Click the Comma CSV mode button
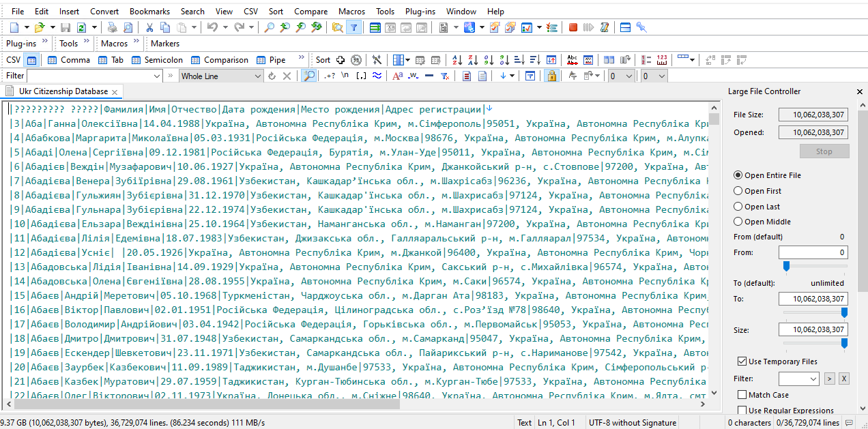Image resolution: width=868 pixels, height=429 pixels. click(69, 59)
